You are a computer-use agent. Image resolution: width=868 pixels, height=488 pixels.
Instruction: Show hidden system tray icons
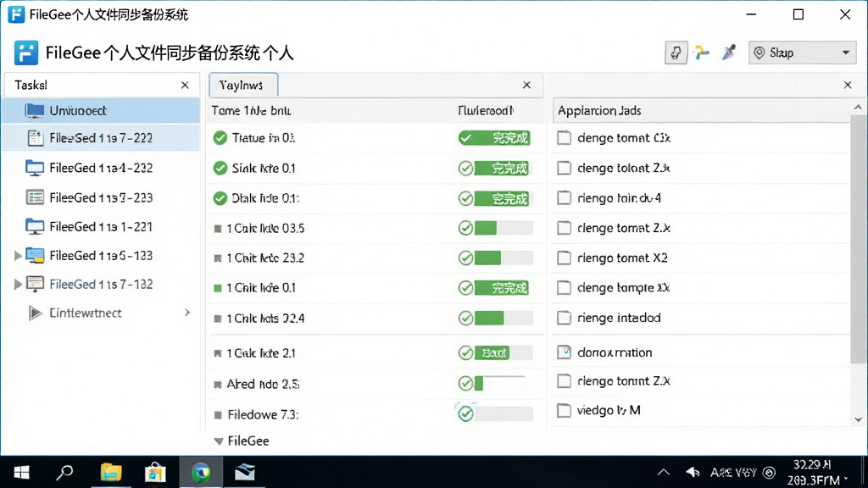point(663,473)
